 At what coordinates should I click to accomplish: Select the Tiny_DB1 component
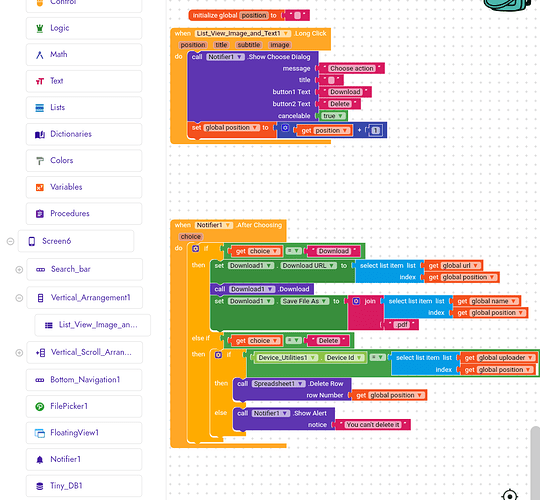pyautogui.click(x=84, y=486)
